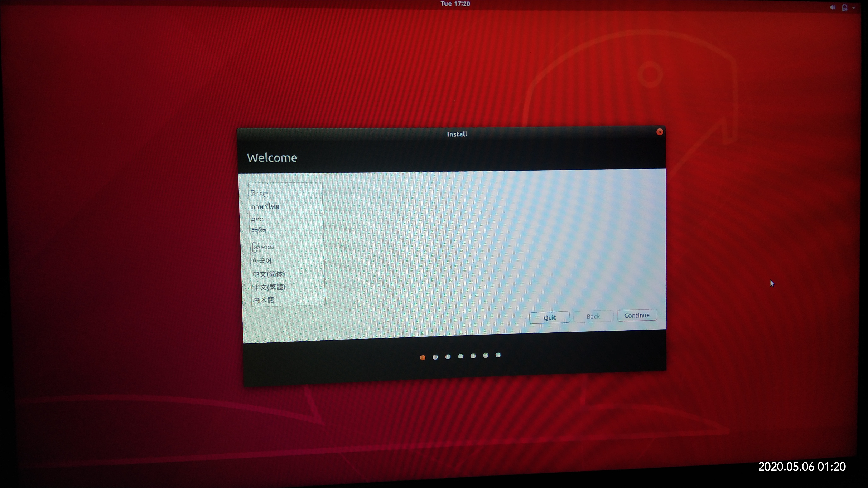
Task: Select the Tibetan language entry
Action: (259, 231)
